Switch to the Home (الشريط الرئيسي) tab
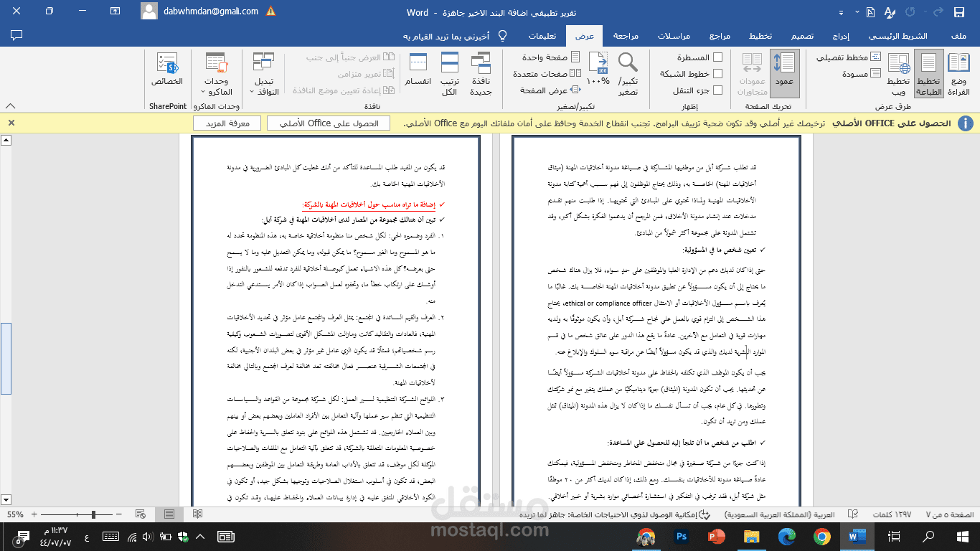The width and height of the screenshot is (980, 551). [897, 36]
